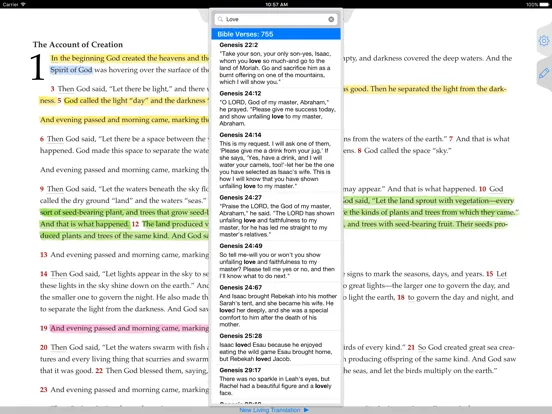Tap the yellow-highlighted verse 'In the beginning God created'
This screenshot has height=414, width=552.
click(130, 58)
